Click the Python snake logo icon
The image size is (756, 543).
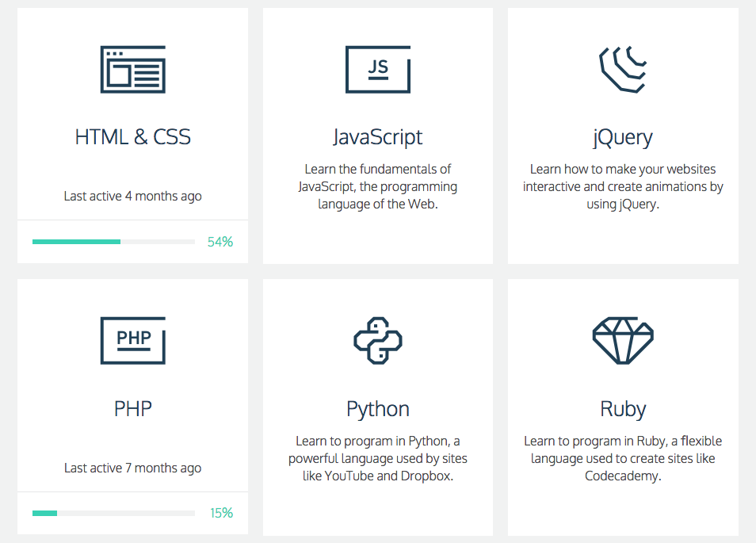(378, 340)
